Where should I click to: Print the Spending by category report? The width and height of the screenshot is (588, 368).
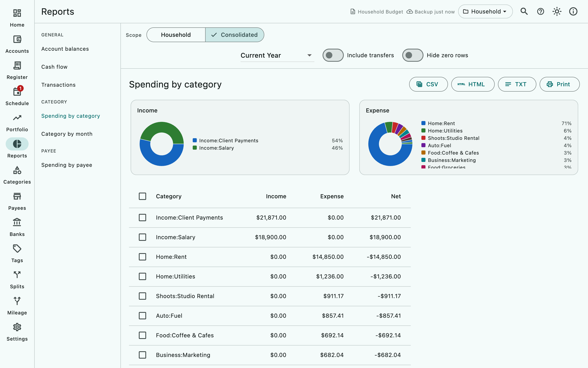[x=559, y=84]
